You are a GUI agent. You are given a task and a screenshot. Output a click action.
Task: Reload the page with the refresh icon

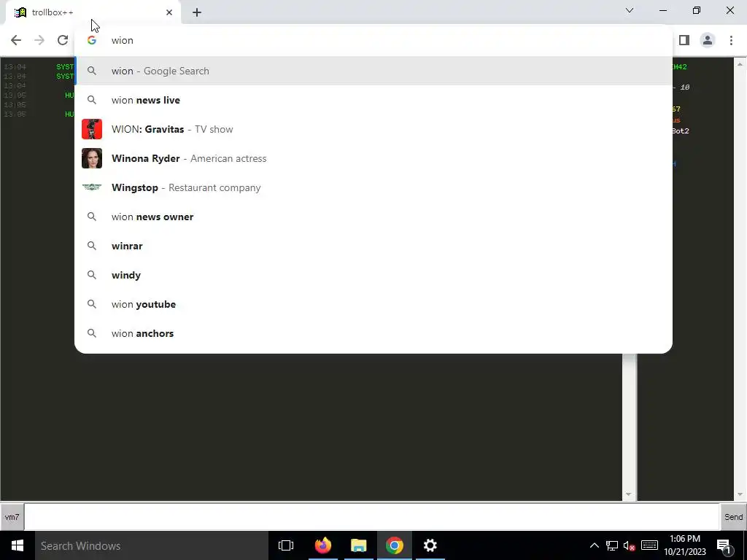pyautogui.click(x=63, y=41)
